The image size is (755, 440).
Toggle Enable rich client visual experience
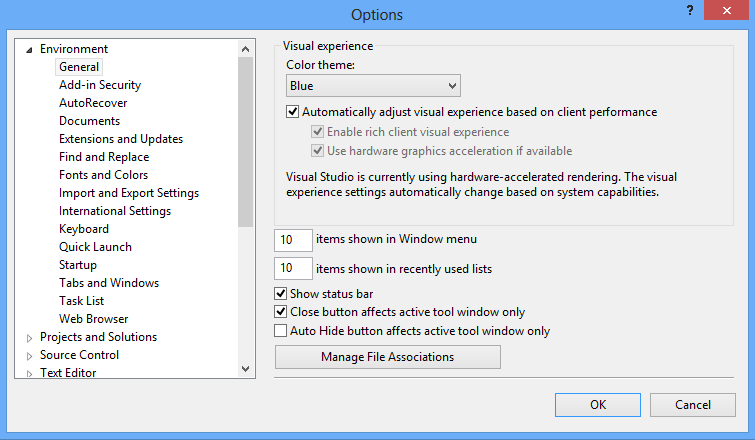coord(317,131)
